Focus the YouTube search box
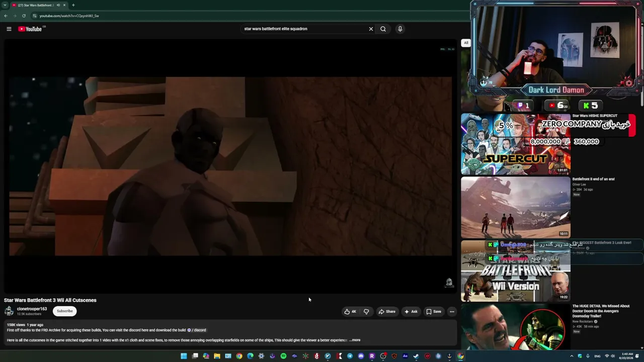 pyautogui.click(x=304, y=29)
